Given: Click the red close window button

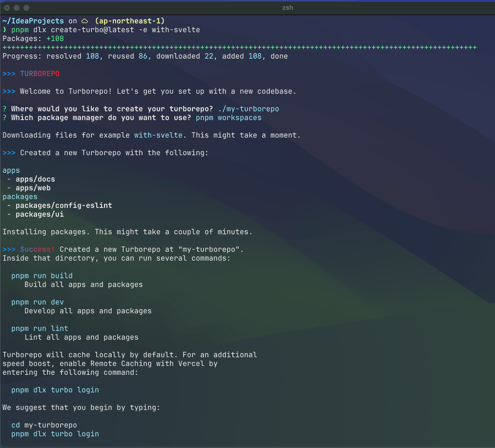Looking at the screenshot, I should pyautogui.click(x=7, y=7).
